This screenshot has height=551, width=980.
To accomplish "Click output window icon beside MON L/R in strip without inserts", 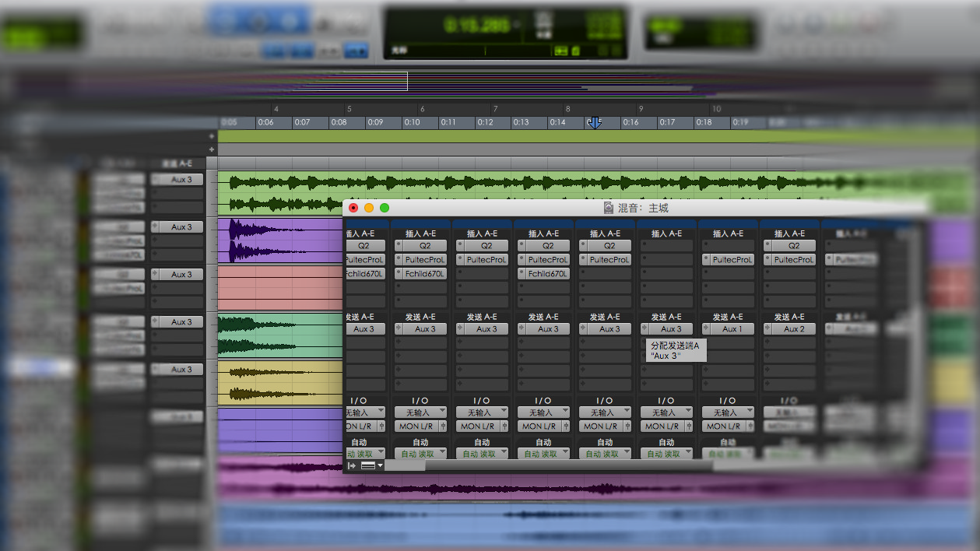I will click(688, 426).
